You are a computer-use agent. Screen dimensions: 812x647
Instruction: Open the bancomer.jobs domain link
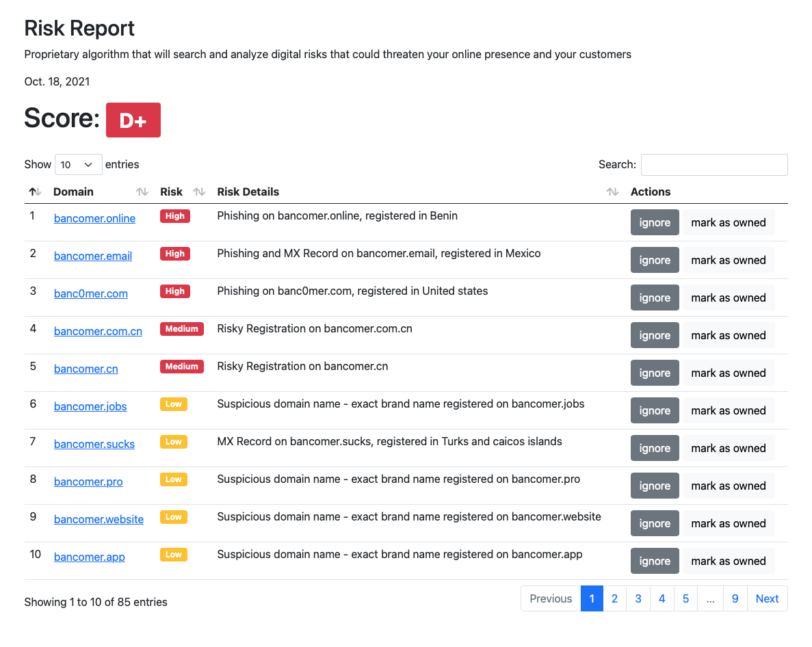[x=90, y=406]
